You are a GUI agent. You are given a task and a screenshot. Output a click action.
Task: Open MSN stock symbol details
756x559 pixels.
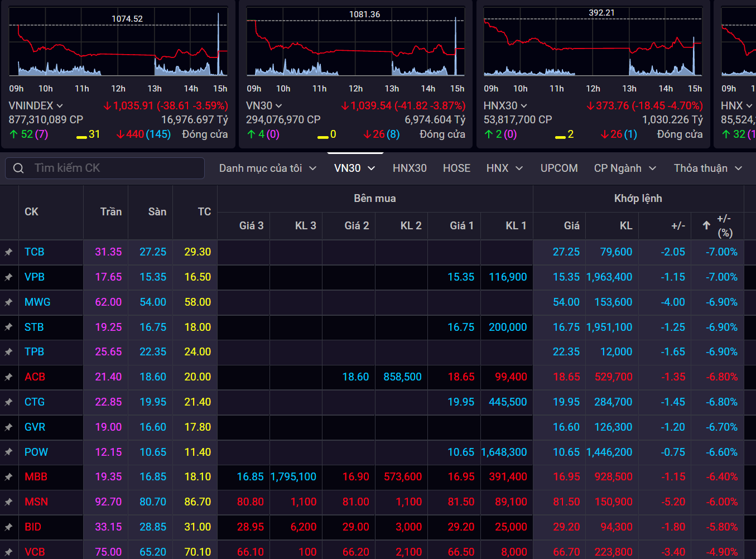coord(36,502)
